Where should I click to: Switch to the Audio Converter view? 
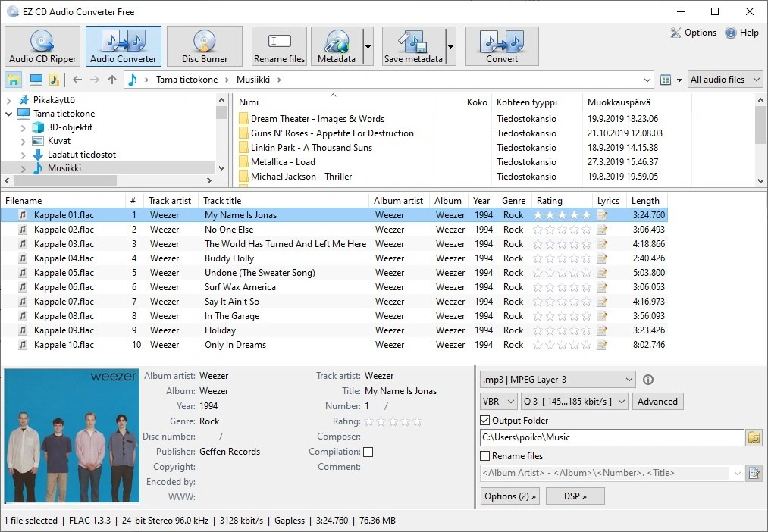click(x=123, y=45)
